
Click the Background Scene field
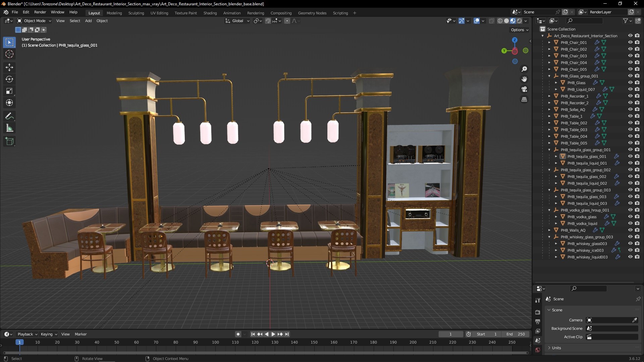pyautogui.click(x=612, y=328)
